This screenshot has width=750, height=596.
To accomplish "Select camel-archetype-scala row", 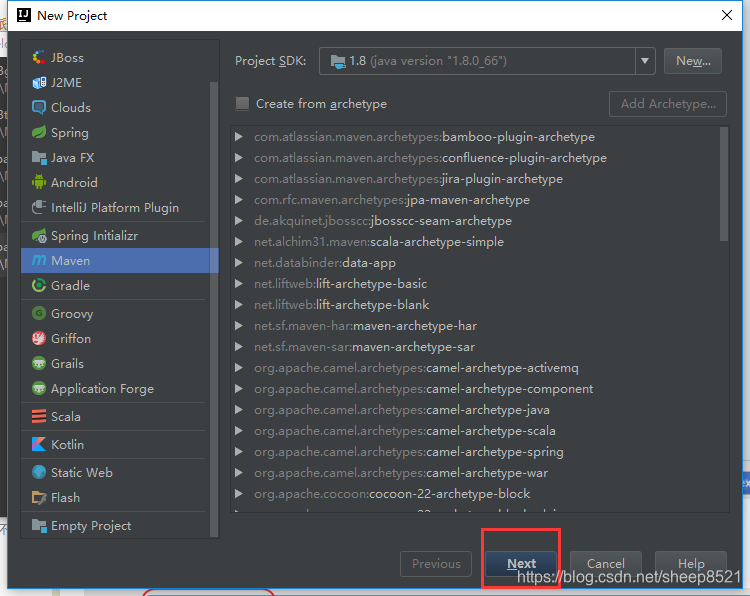I will 475,431.
